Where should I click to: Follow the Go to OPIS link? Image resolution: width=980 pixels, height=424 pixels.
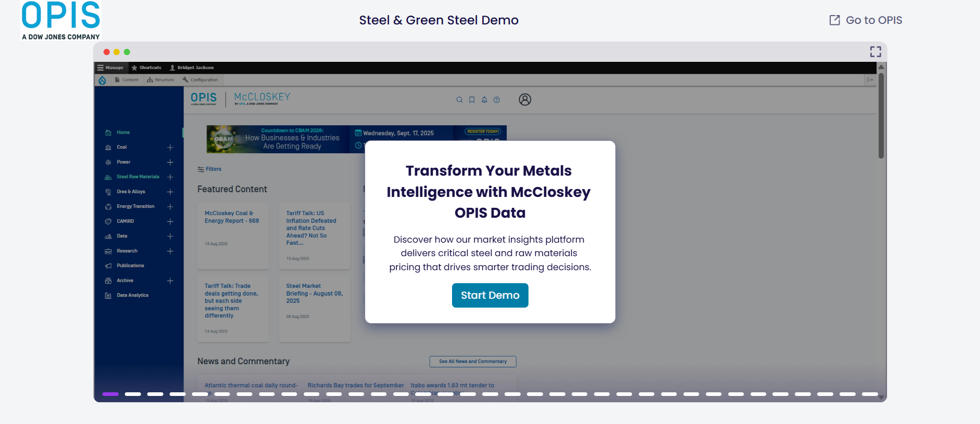866,20
